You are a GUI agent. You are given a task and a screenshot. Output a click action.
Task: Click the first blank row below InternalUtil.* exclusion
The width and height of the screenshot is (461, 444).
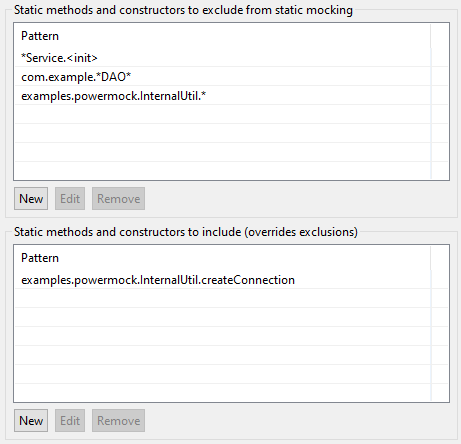[x=223, y=115]
